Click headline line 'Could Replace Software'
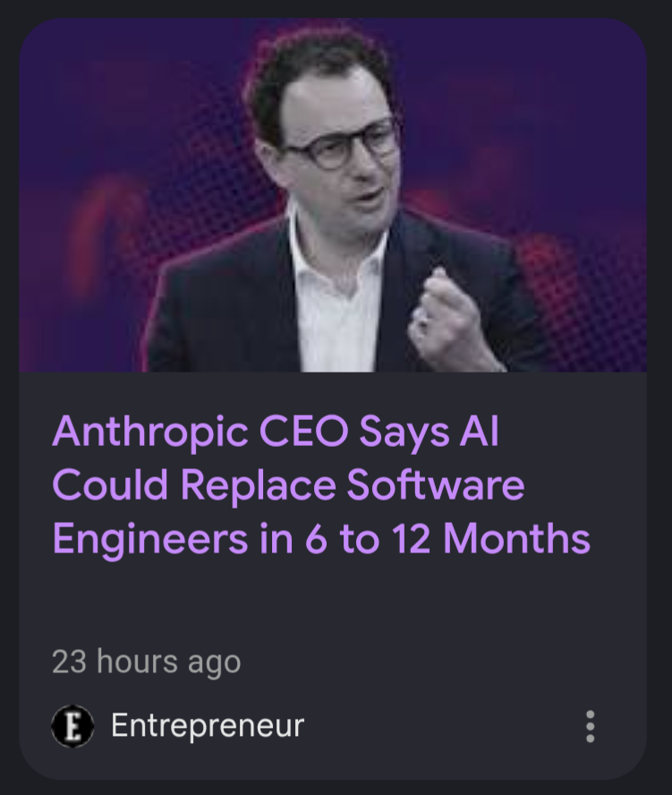Viewport: 672px width, 795px height. point(288,484)
